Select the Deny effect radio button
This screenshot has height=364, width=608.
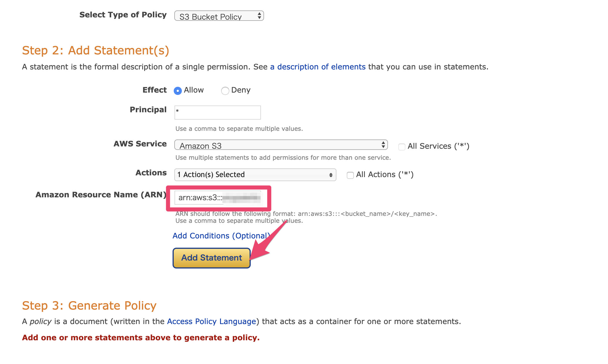(x=225, y=91)
